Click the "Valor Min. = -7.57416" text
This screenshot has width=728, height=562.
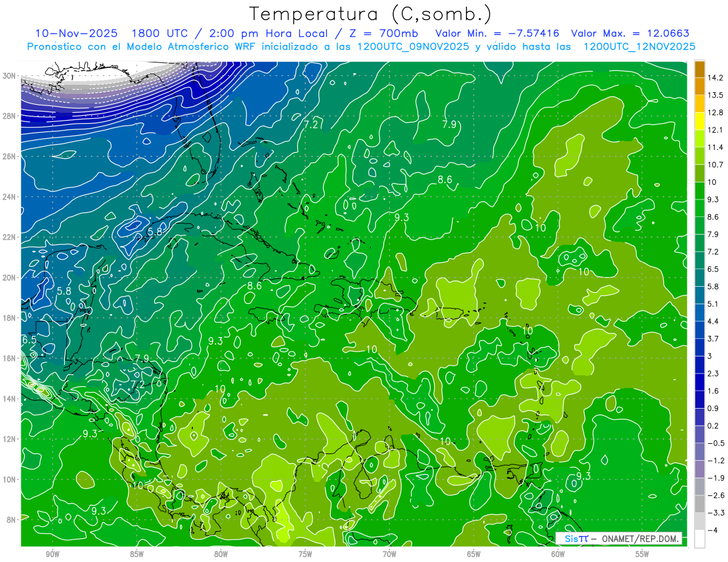click(x=497, y=33)
